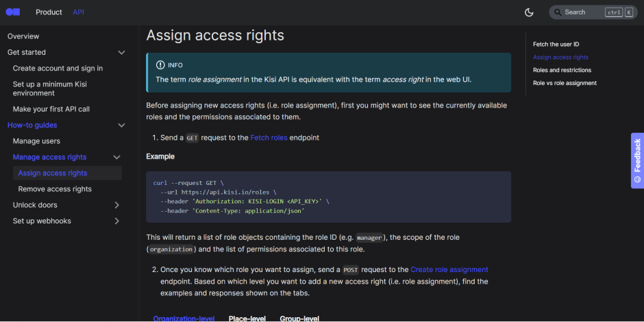This screenshot has width=644, height=322.
Task: Jump to Role vs role assignment section
Action: coord(565,83)
